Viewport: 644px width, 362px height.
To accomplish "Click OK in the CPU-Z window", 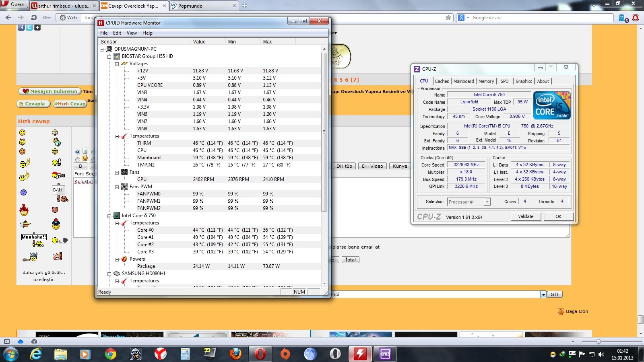I will click(558, 216).
